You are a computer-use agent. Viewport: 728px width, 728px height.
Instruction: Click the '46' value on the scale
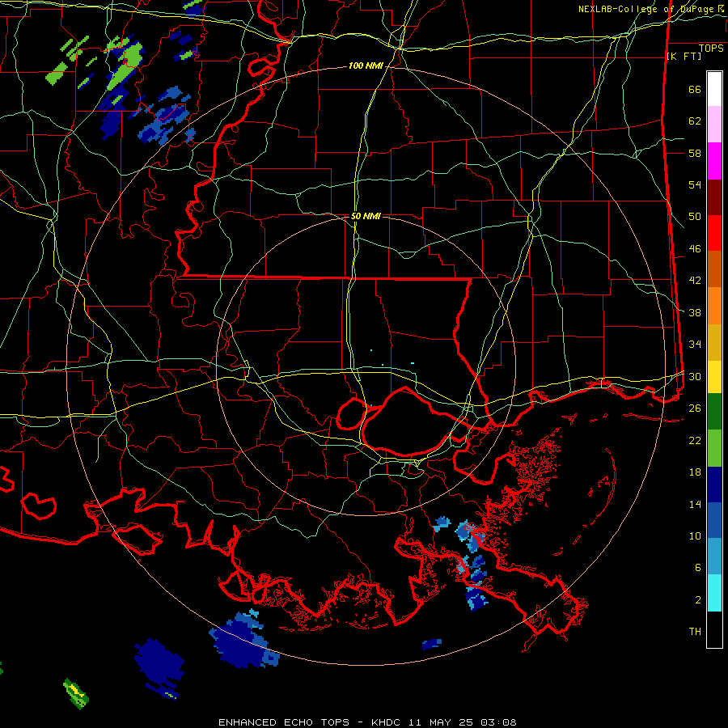(x=695, y=249)
